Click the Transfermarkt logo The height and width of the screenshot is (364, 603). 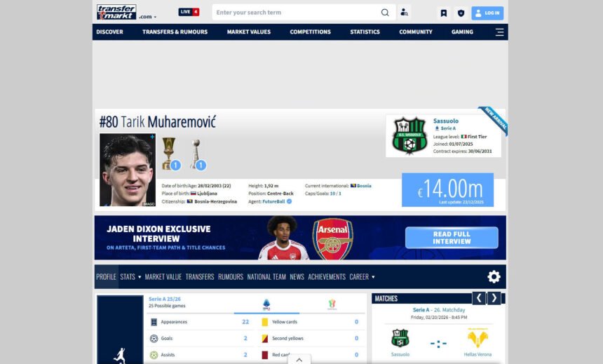coord(116,13)
